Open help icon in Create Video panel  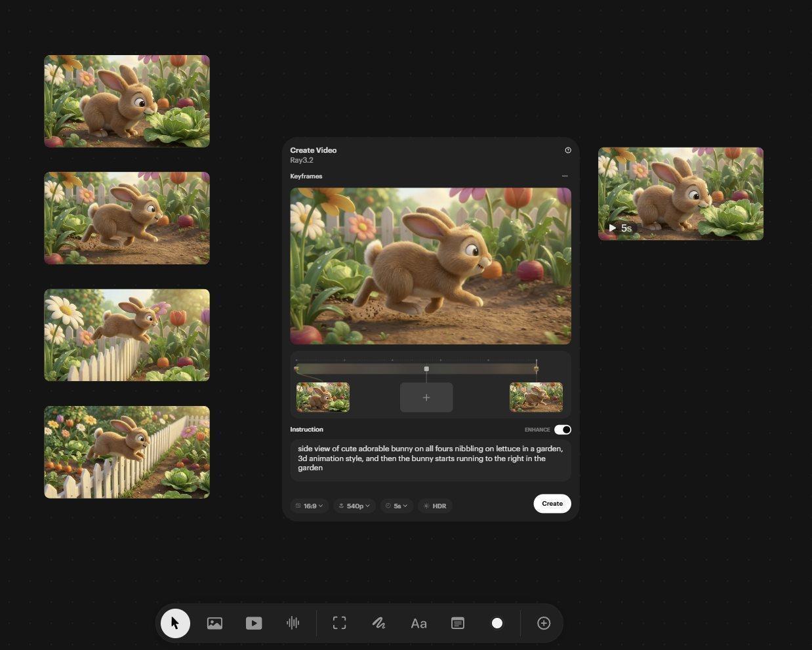pyautogui.click(x=568, y=150)
